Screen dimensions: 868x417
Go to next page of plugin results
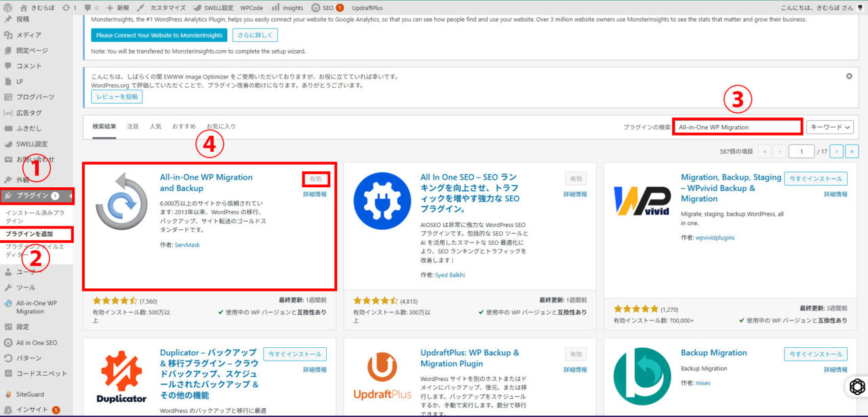click(837, 152)
